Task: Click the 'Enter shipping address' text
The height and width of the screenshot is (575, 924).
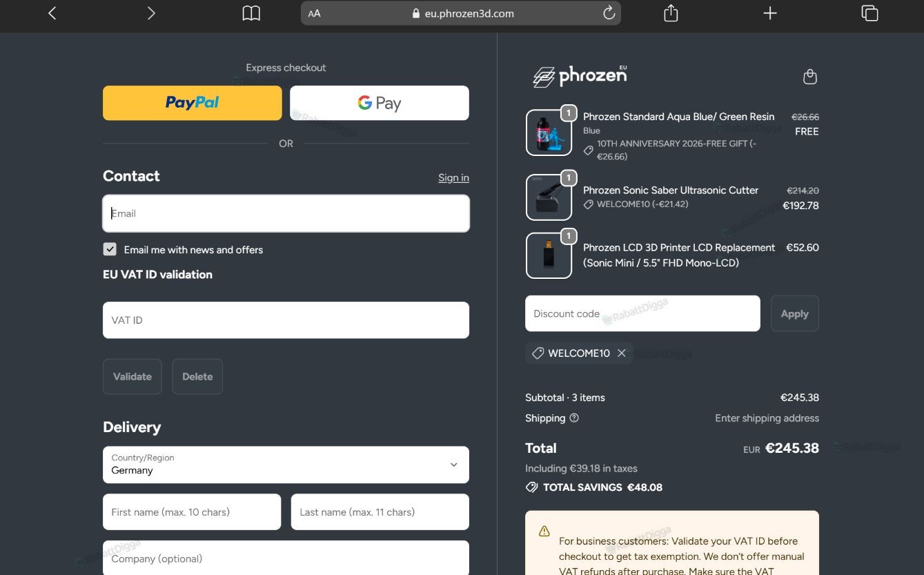Action: pos(767,418)
